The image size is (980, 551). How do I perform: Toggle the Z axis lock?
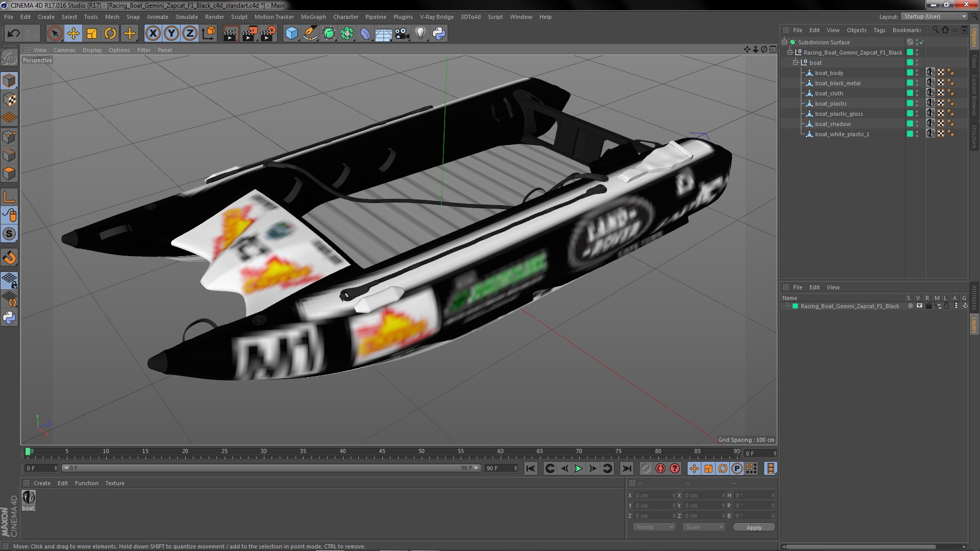click(190, 34)
